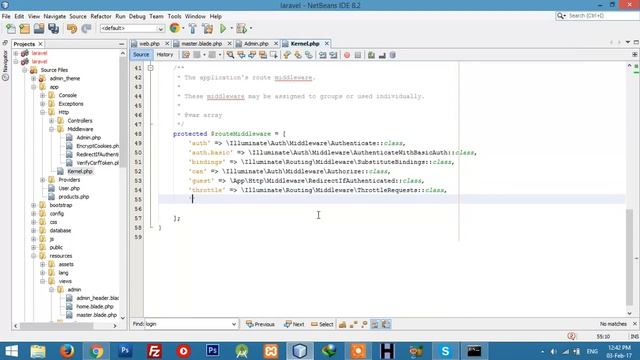
Task: Click the Shift Line Left editor icon
Action: pos(322,55)
